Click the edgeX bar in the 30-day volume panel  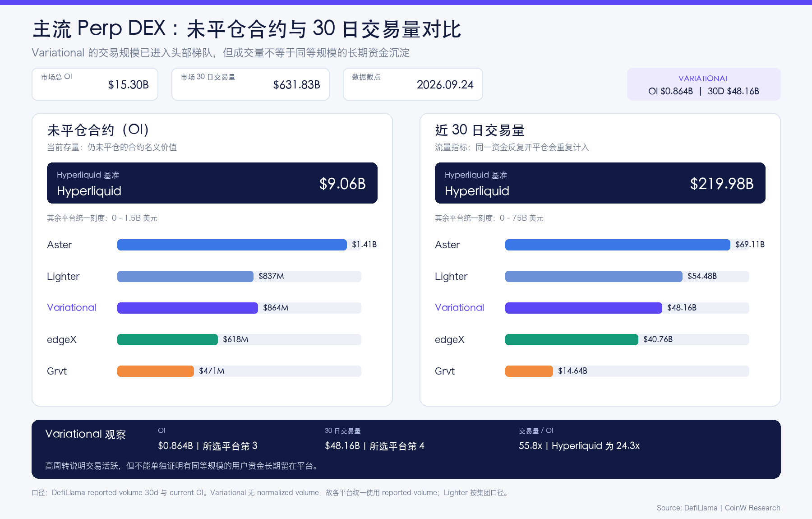[x=572, y=339]
